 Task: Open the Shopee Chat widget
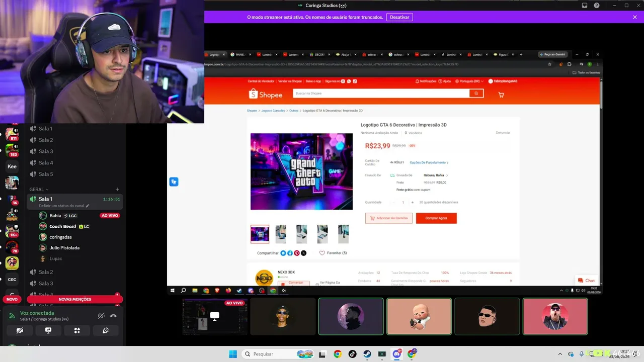[x=587, y=281]
